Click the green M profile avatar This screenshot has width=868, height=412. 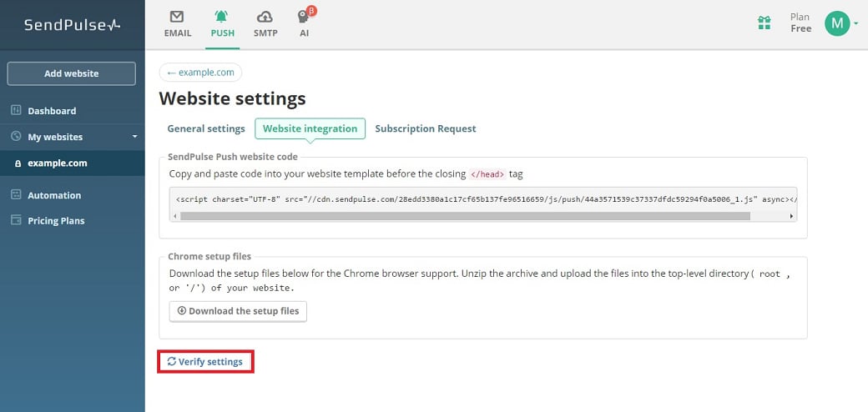837,23
